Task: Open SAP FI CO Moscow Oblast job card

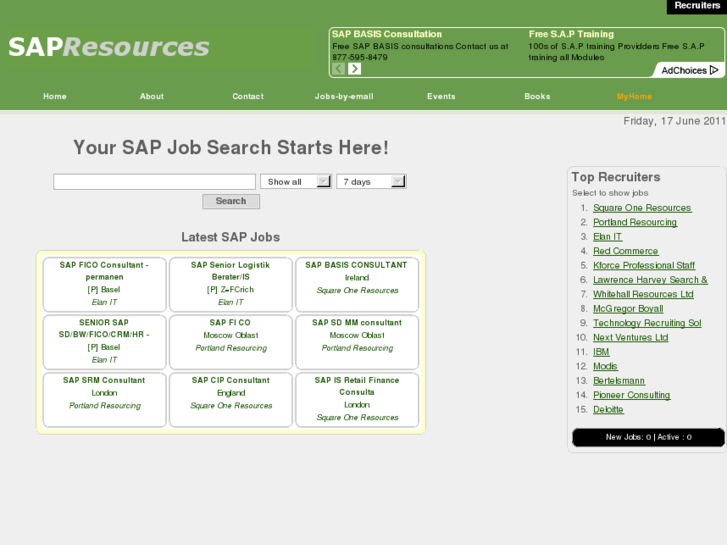Action: coord(231,342)
